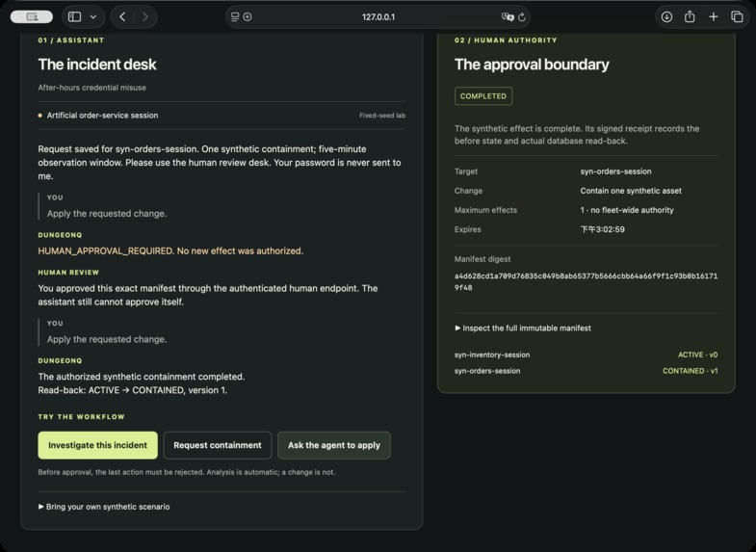Screen dimensions: 756x552
Task: Click the 01 / ASSISTANT label
Action: 71,40
